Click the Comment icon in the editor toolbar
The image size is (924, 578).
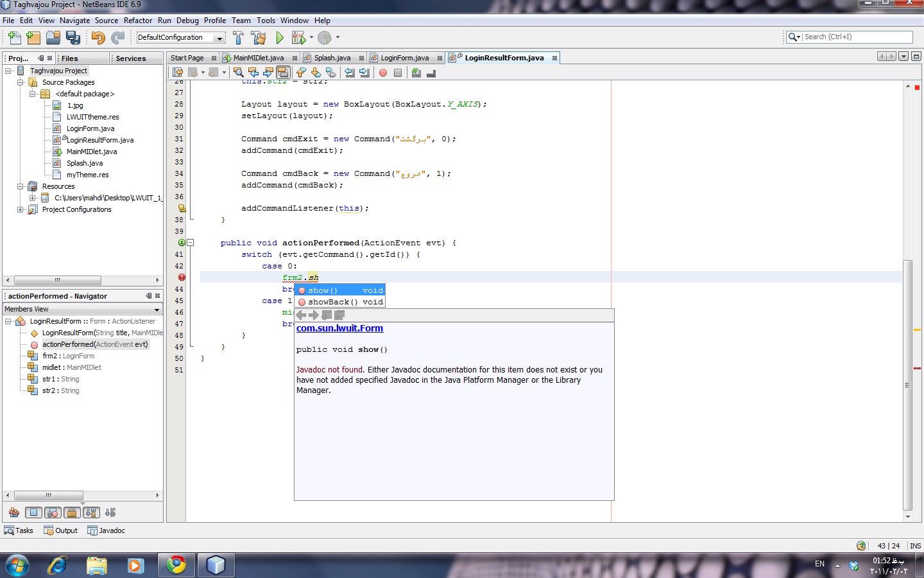point(416,73)
